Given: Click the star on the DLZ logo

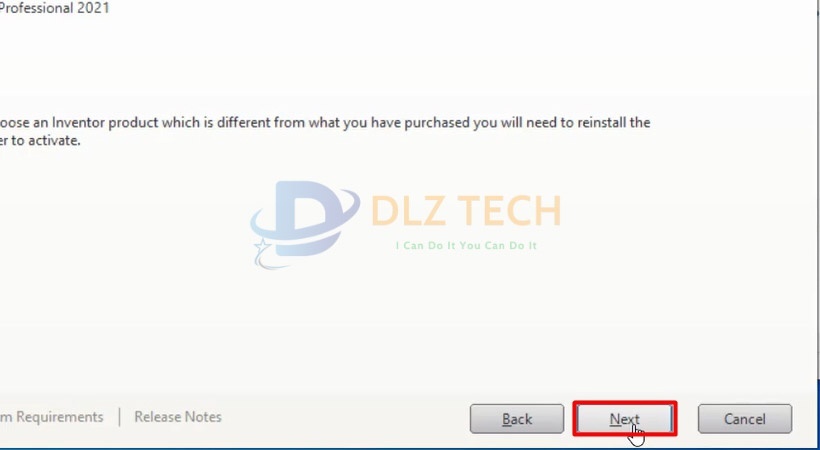Looking at the screenshot, I should click(261, 246).
